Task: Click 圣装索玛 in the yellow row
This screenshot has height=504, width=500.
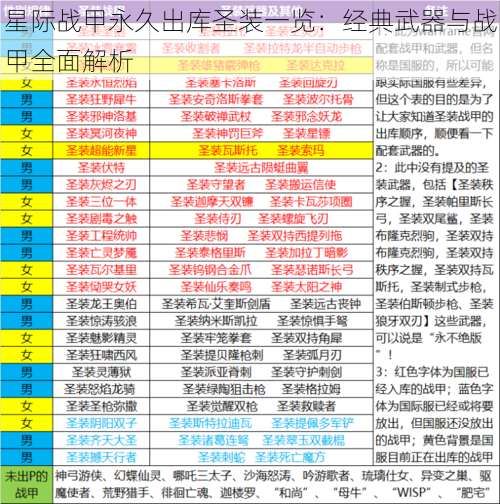Action: (x=300, y=150)
